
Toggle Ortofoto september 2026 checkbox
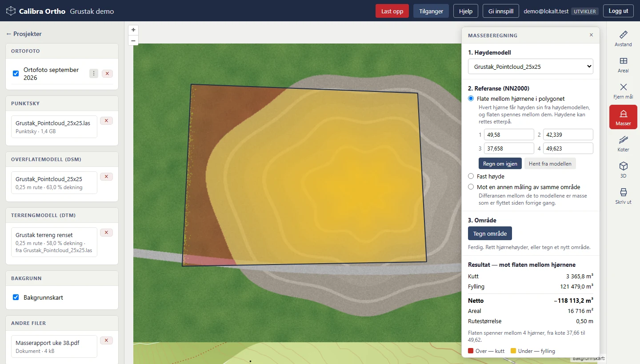[x=16, y=74]
